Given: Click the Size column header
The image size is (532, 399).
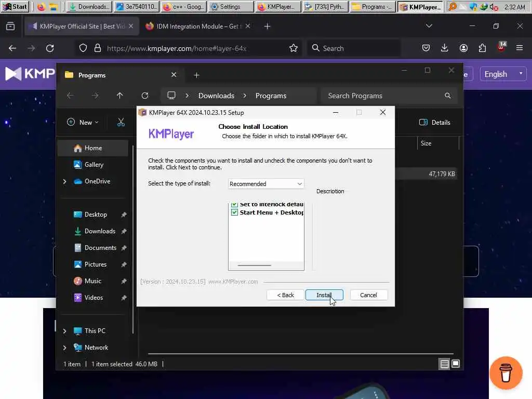Looking at the screenshot, I should (x=437, y=143).
